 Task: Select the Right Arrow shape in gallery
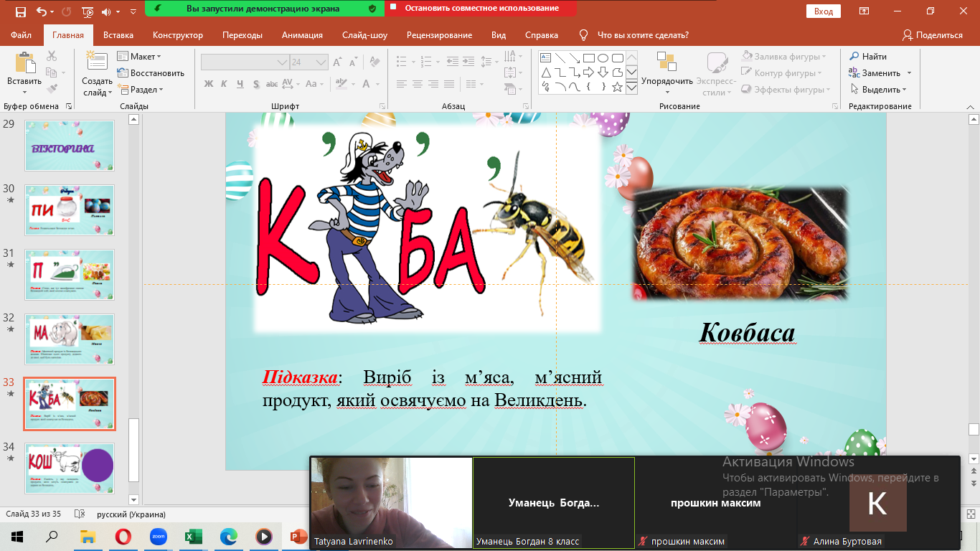pyautogui.click(x=588, y=72)
